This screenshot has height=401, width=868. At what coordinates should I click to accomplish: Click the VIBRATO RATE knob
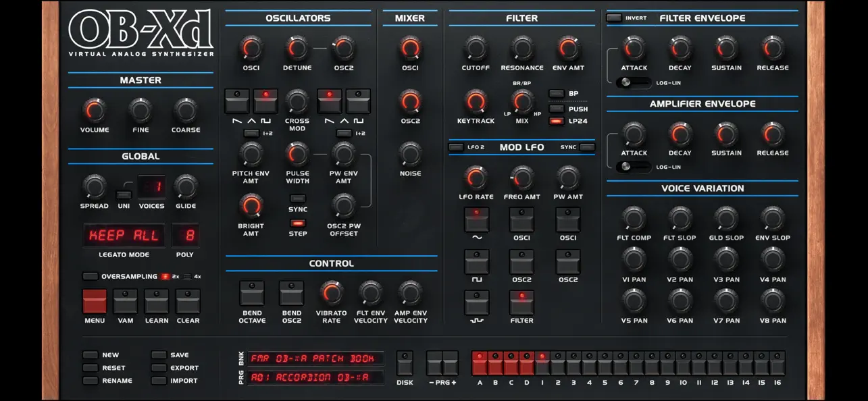[331, 292]
